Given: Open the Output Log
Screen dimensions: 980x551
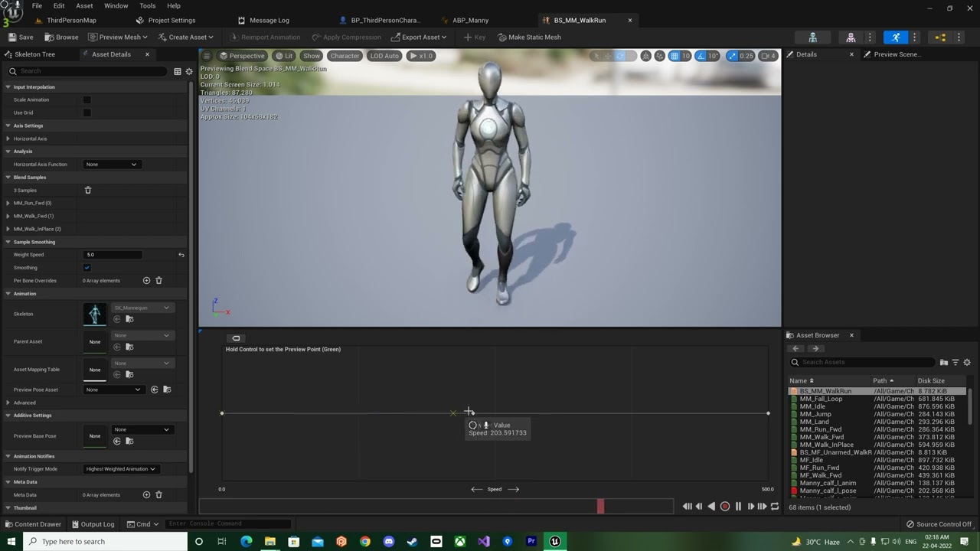Looking at the screenshot, I should click(x=93, y=524).
